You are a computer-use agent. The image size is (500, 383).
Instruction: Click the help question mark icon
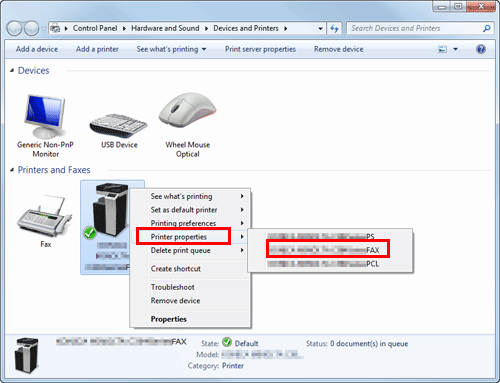tap(481, 49)
